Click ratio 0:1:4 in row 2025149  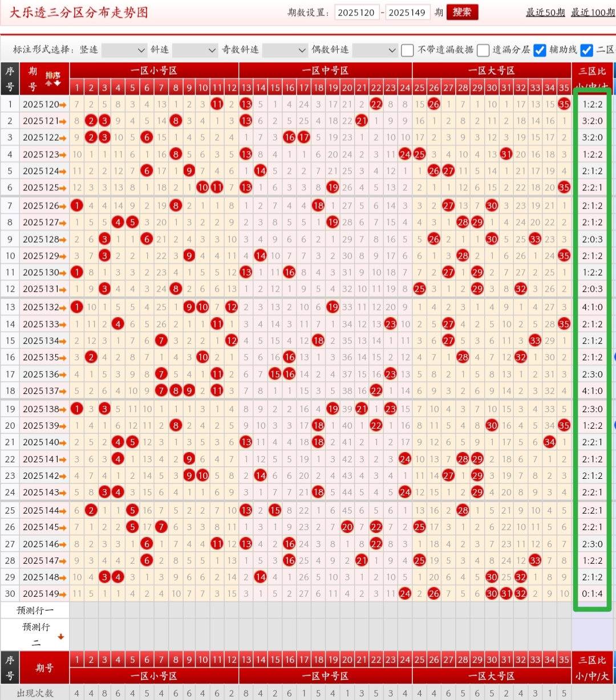pos(593,594)
